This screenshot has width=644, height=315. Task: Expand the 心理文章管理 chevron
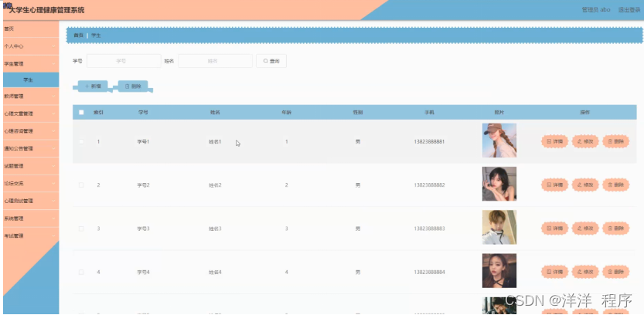[x=53, y=113]
